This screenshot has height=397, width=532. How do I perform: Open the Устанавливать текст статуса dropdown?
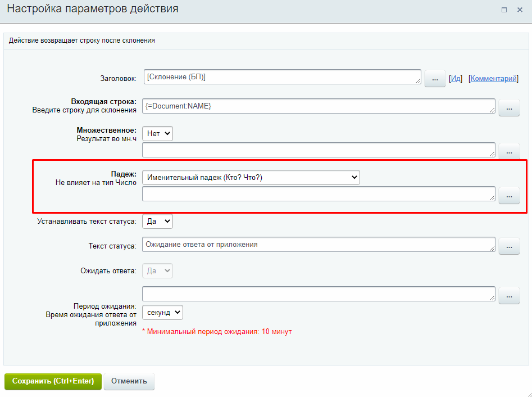pyautogui.click(x=157, y=221)
